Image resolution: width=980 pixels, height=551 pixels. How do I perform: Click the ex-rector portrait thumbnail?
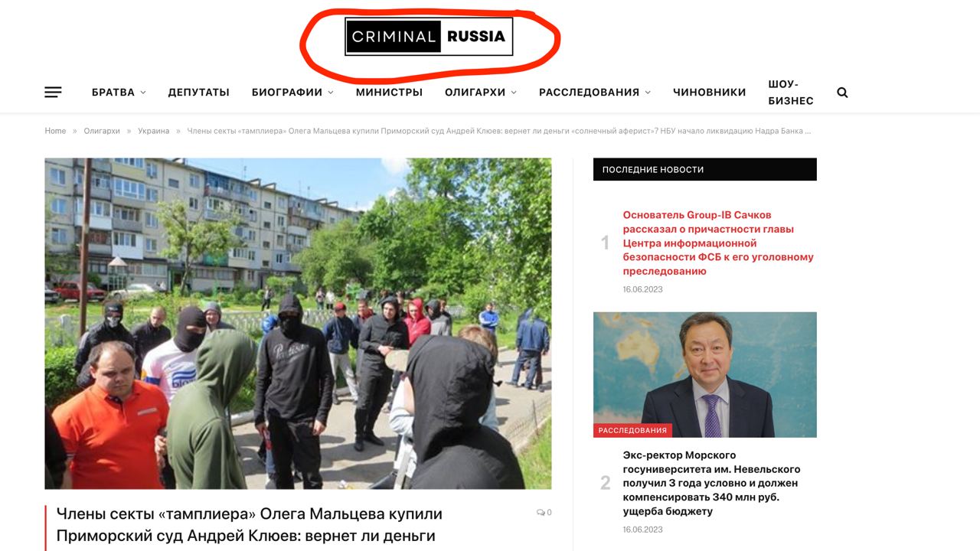tap(705, 375)
